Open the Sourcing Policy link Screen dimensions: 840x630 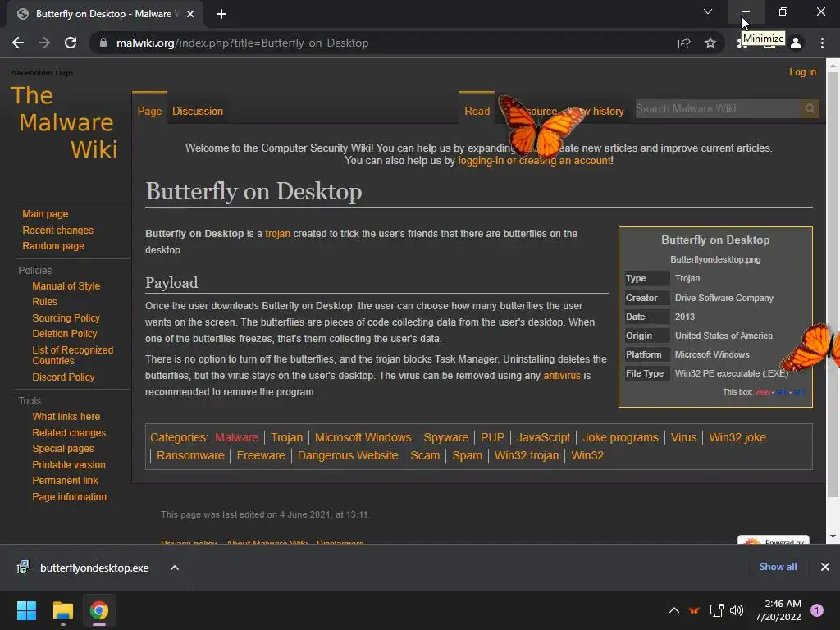point(66,317)
